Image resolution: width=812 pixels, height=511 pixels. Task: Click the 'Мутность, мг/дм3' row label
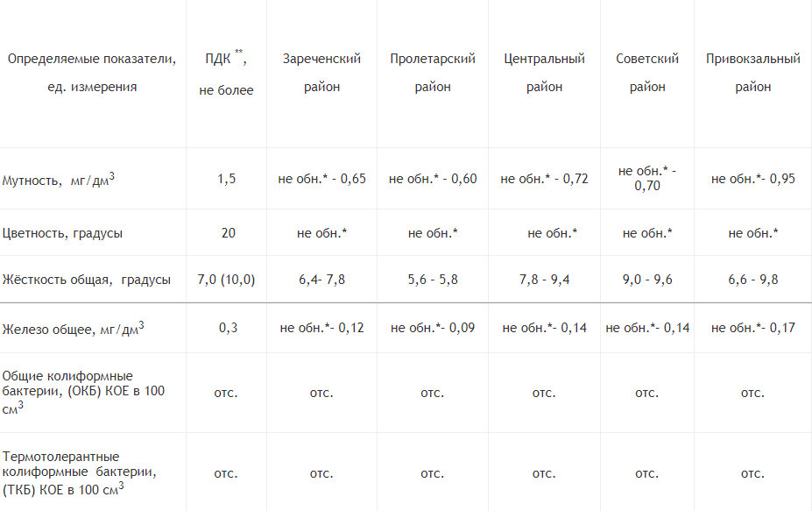click(x=60, y=179)
